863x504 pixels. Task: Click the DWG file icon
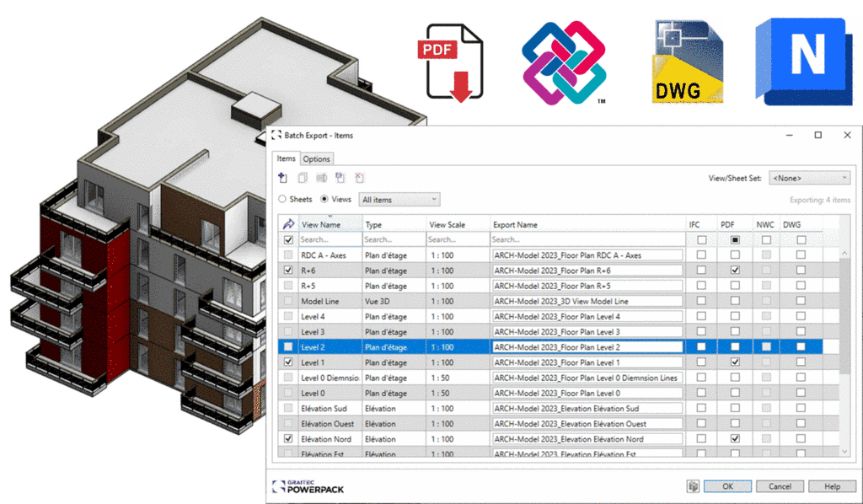pos(688,62)
